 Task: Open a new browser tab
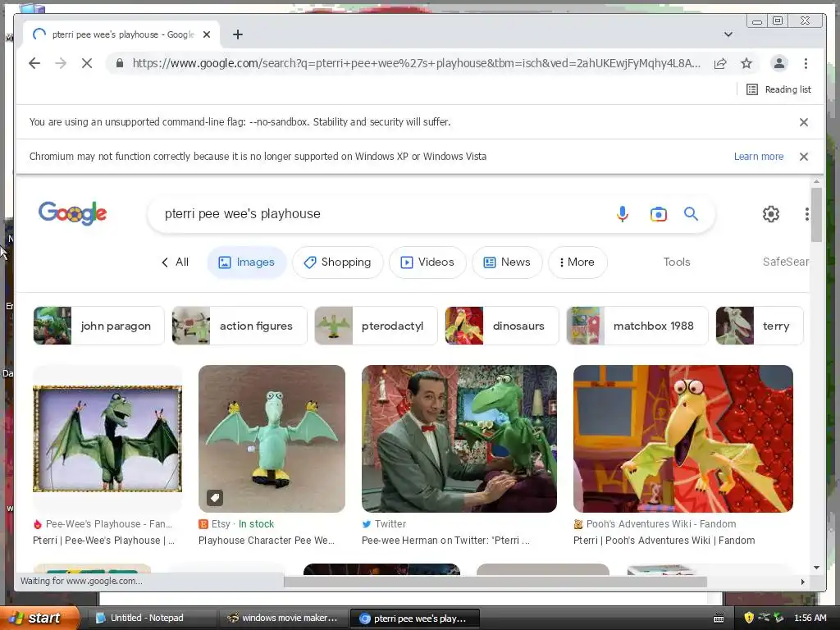(238, 34)
